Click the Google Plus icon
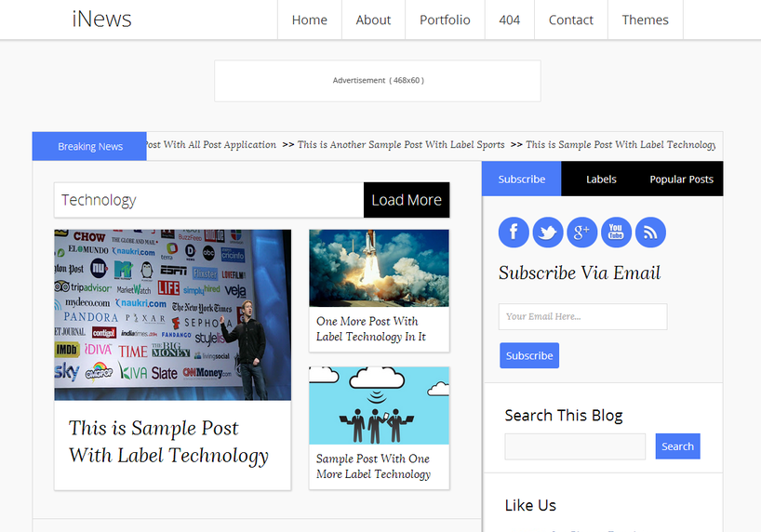This screenshot has height=532, width=761. 581,233
